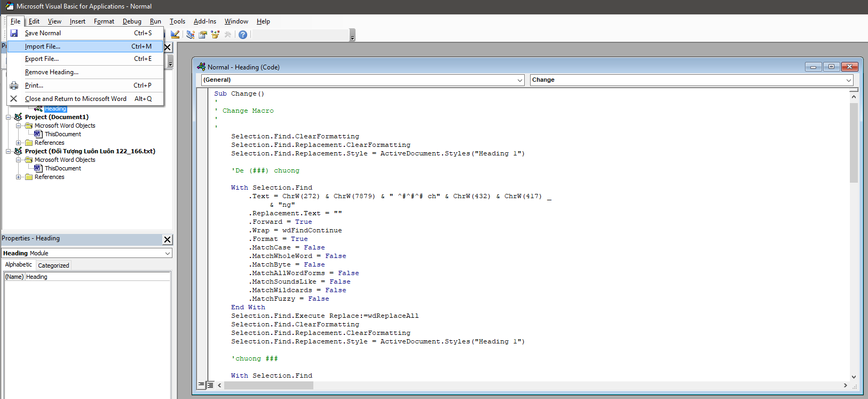
Task: Click the VBA application icon in title bar
Action: coord(10,6)
